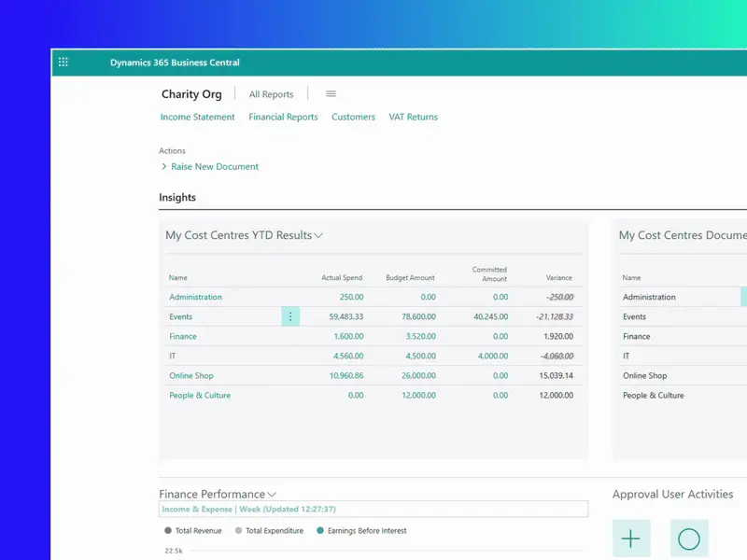747x560 pixels.
Task: Open the Online Shop cost centre link
Action: [191, 376]
